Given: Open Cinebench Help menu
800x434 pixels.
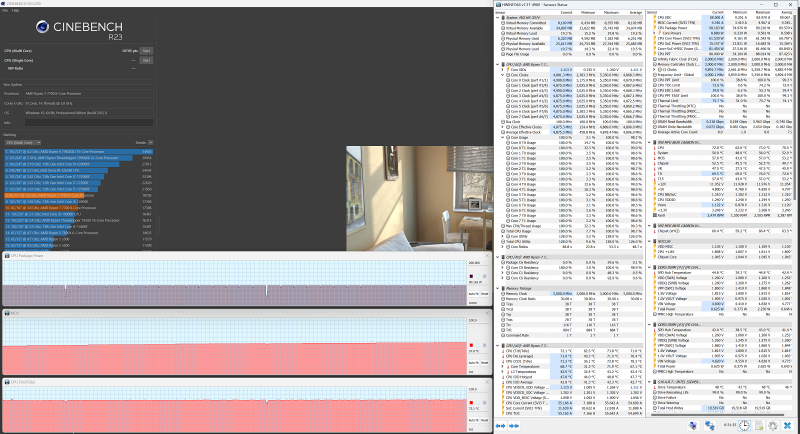Looking at the screenshot, I should [x=15, y=10].
